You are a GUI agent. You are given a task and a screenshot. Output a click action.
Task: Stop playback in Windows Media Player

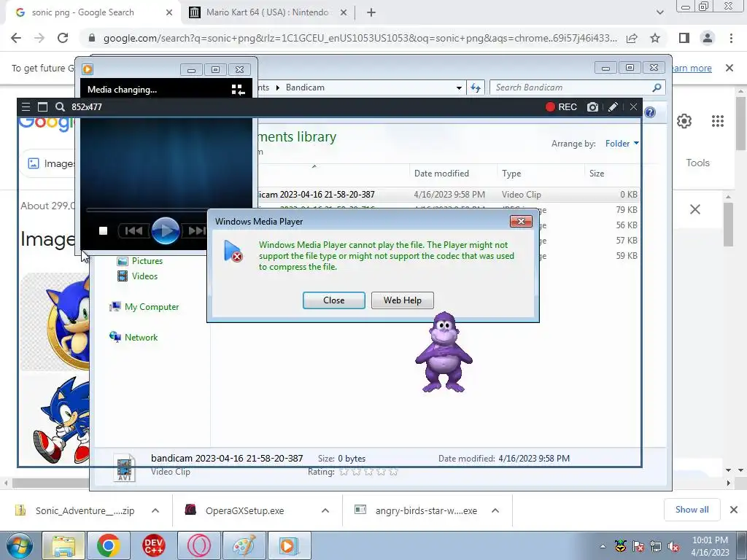[x=103, y=231]
